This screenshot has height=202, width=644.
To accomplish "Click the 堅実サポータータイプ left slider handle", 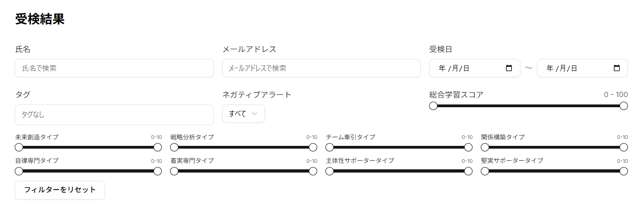I will click(485, 171).
